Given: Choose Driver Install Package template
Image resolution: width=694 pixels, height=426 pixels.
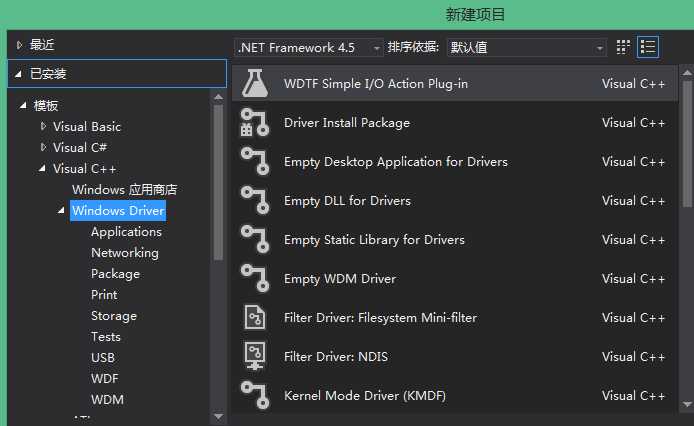Looking at the screenshot, I should coord(455,123).
